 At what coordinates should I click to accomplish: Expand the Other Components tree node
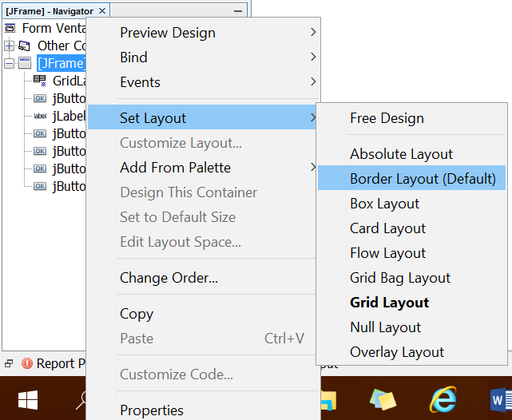coord(9,46)
